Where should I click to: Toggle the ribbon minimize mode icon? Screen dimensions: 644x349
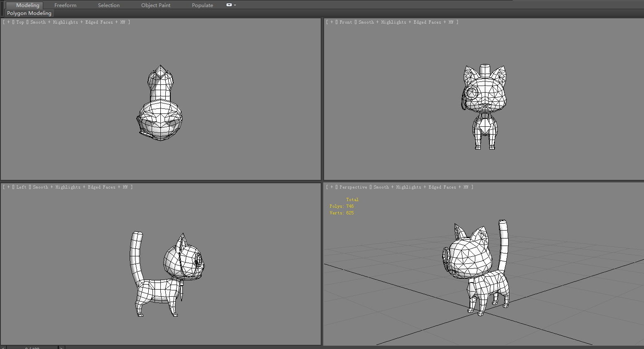coord(229,5)
